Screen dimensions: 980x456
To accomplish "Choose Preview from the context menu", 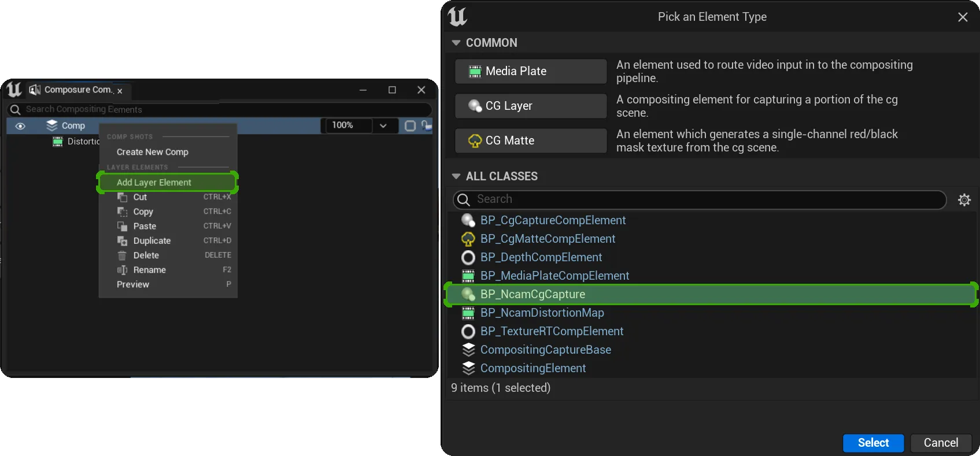I will coord(168,284).
